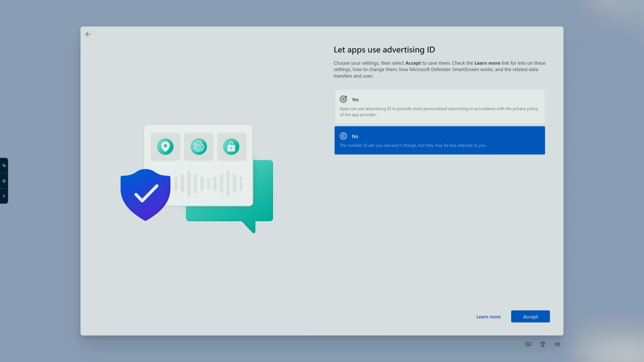The image size is (644, 362).
Task: Open the hamburger menu in left sidebar
Action: coord(4,196)
